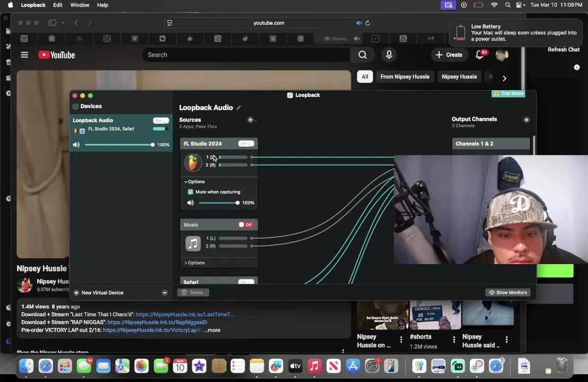The width and height of the screenshot is (588, 382).
Task: Reload the page in Safari
Action: pos(368,23)
